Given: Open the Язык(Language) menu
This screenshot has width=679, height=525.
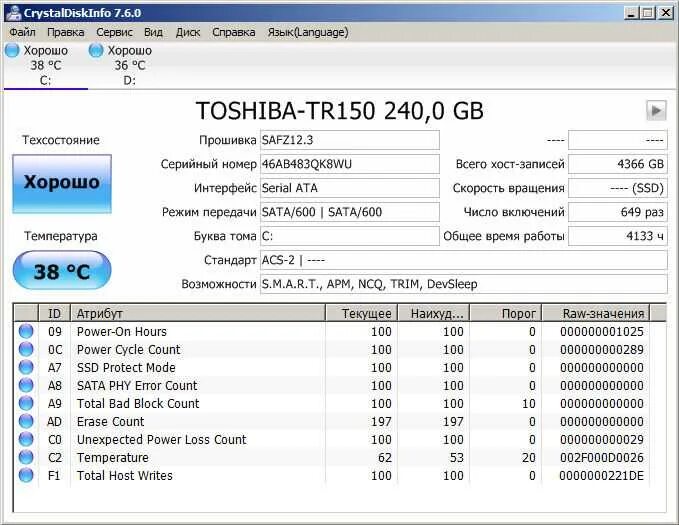Looking at the screenshot, I should (308, 32).
